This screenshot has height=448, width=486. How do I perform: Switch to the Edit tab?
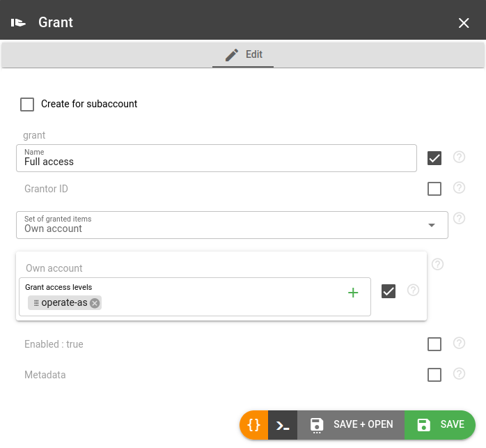pyautogui.click(x=243, y=54)
